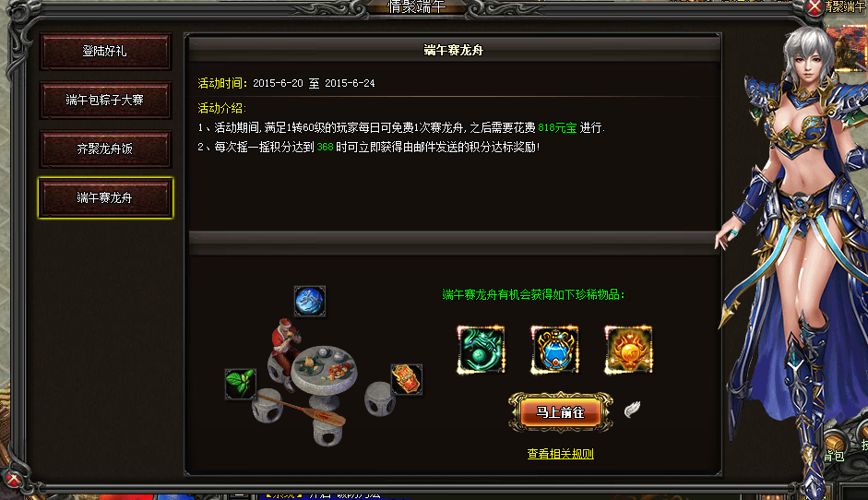The height and width of the screenshot is (500, 868).
Task: Click the seated NPC in red
Action: click(x=284, y=347)
